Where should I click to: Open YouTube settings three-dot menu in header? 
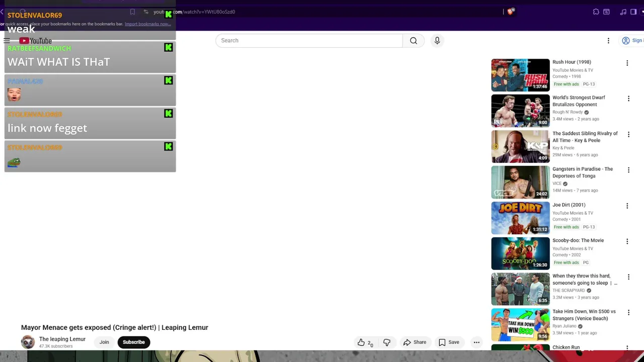(608, 41)
